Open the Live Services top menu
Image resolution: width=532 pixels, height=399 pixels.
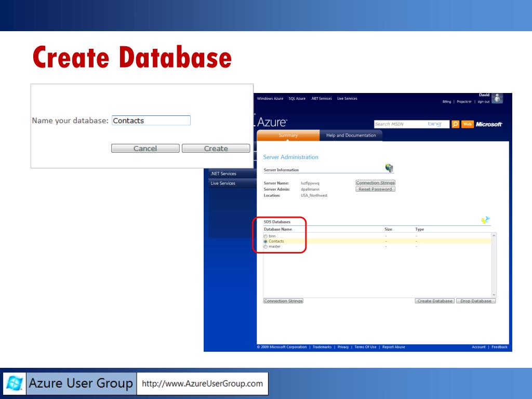coord(347,99)
